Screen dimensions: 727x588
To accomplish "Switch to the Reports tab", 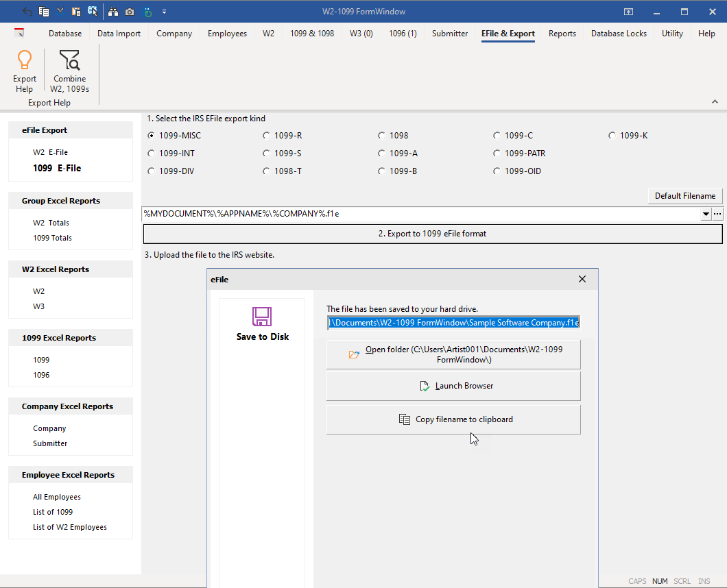I will tap(562, 34).
